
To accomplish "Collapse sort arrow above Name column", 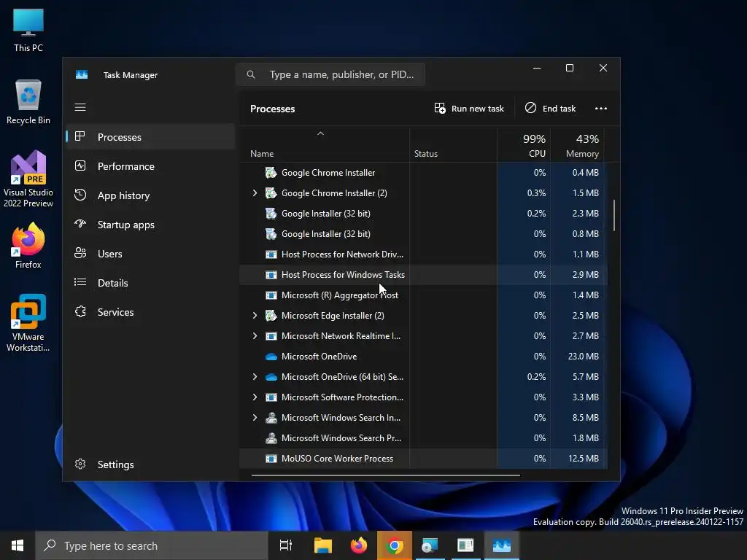I will 321,134.
